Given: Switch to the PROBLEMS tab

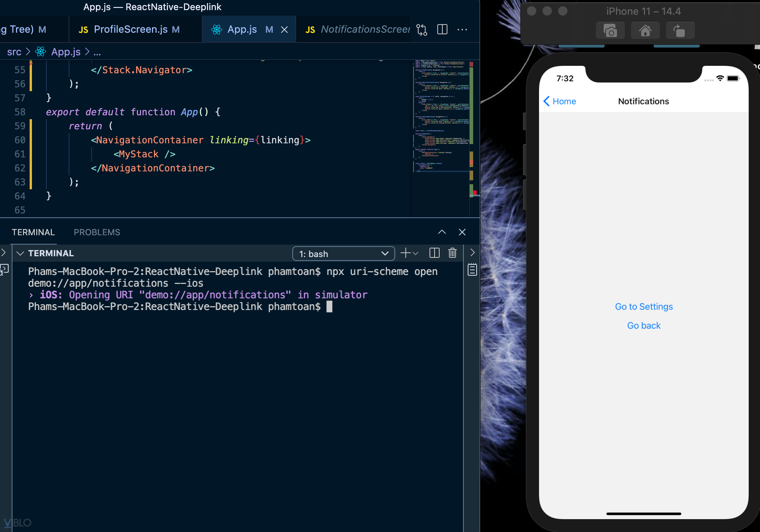Looking at the screenshot, I should click(97, 232).
